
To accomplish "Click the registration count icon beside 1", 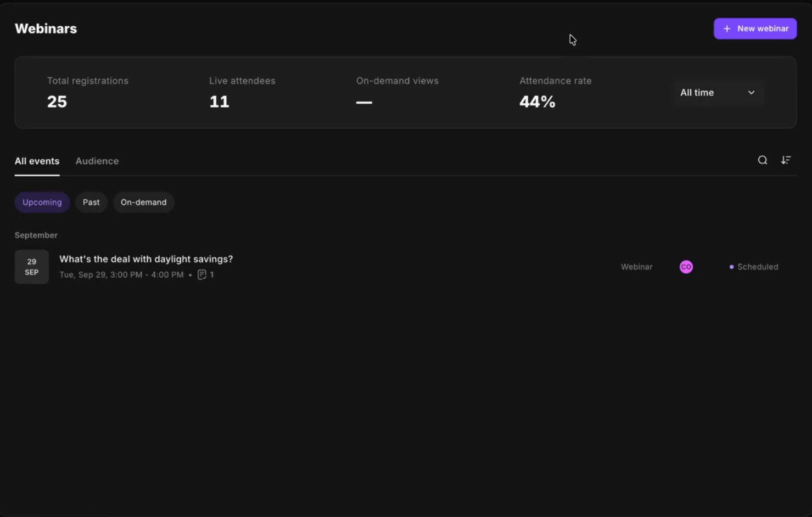I will coord(202,274).
